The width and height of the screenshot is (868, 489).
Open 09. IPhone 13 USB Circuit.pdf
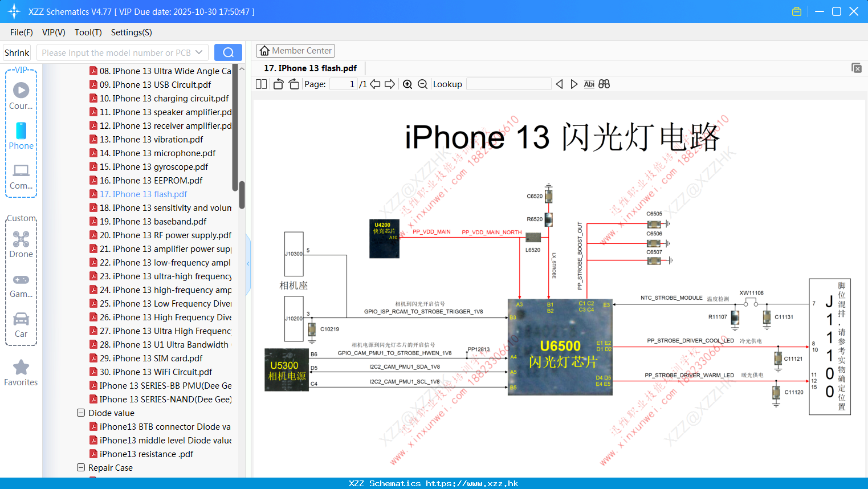(155, 84)
